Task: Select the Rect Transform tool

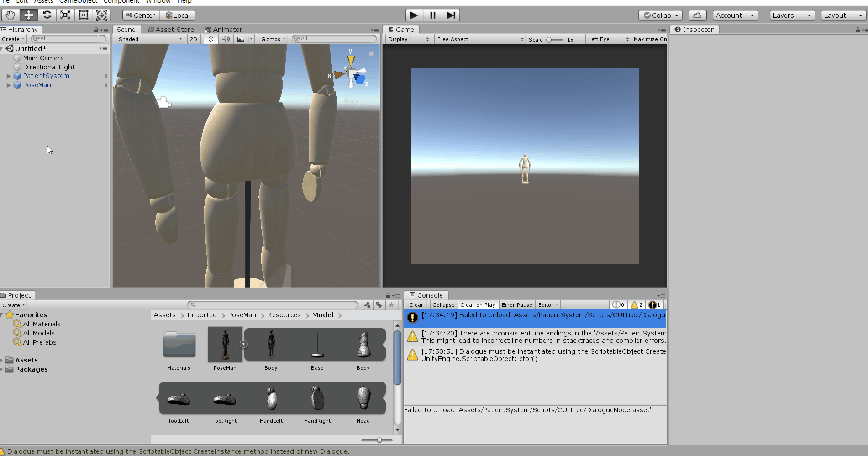Action: coord(84,15)
